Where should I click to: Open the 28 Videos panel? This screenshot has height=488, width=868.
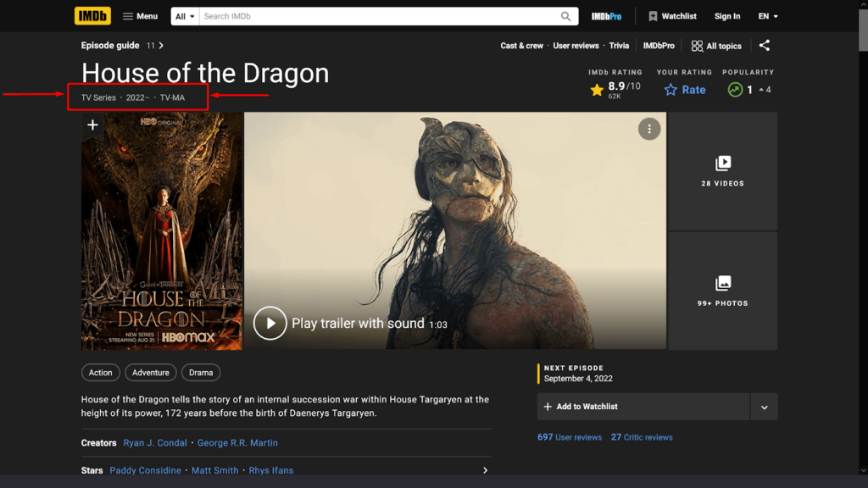pyautogui.click(x=722, y=170)
